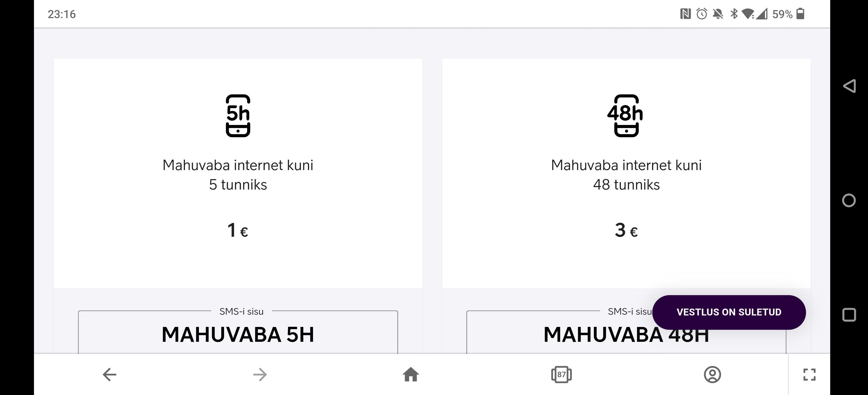Tap the Android recent apps square

(849, 315)
